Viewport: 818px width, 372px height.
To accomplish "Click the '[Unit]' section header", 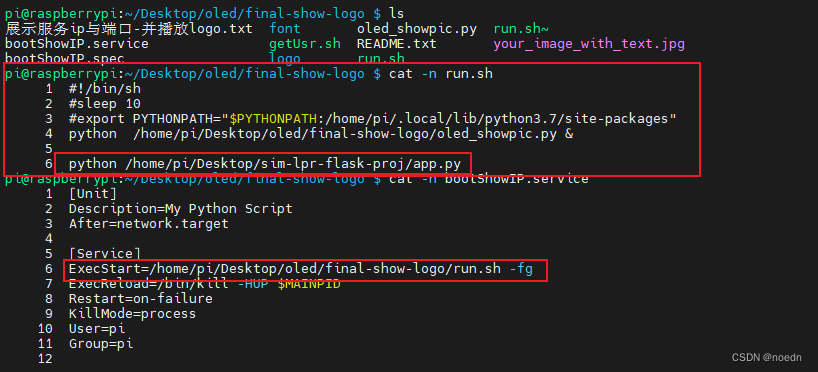I will tap(92, 194).
